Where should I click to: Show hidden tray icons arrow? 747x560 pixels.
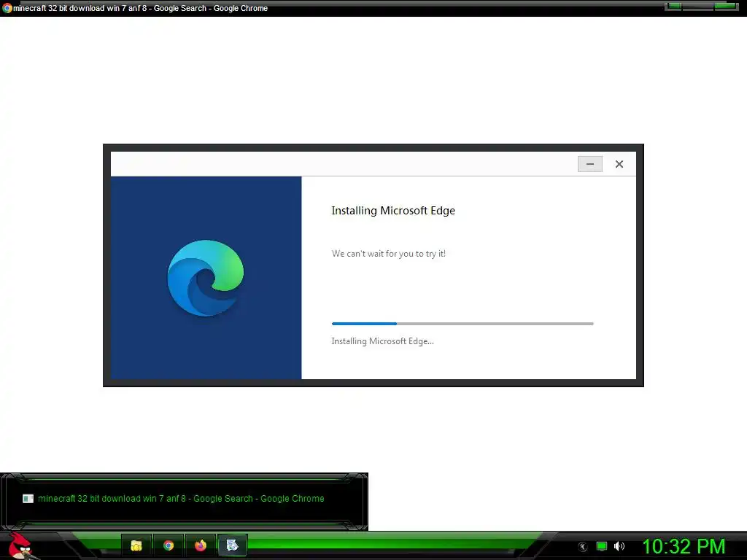click(x=583, y=547)
